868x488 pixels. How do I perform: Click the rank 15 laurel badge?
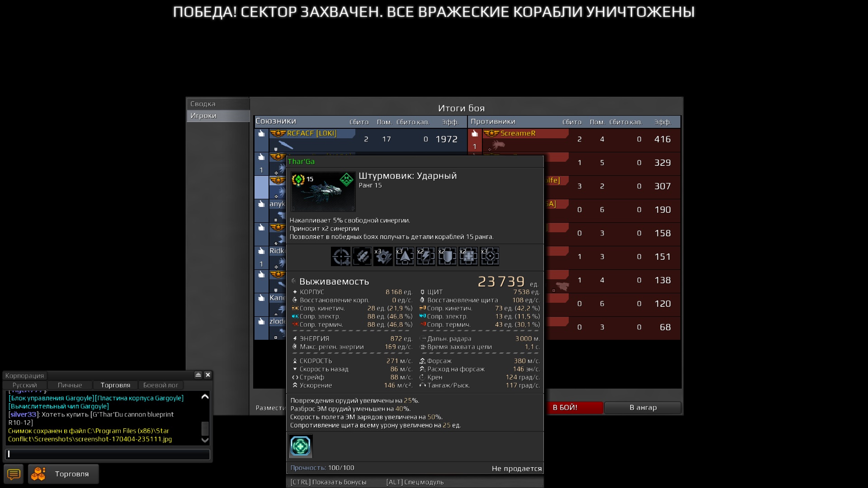click(x=298, y=180)
